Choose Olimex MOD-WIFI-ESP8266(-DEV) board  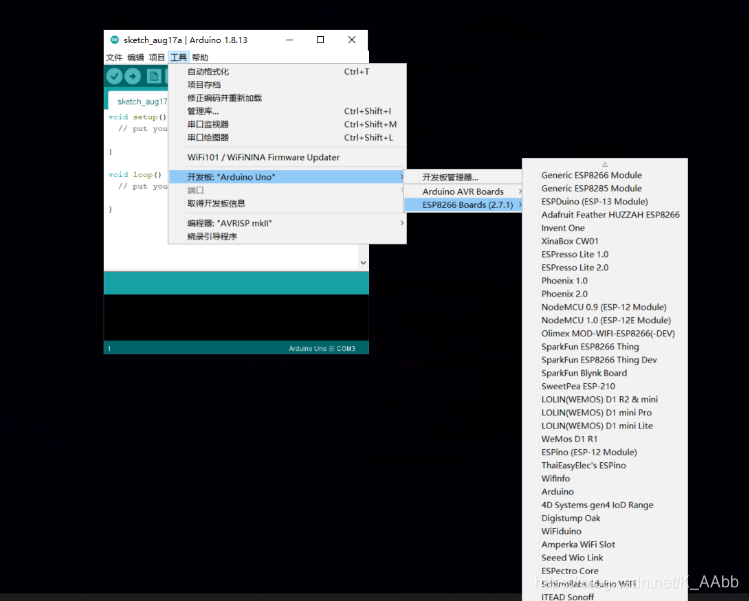point(605,333)
